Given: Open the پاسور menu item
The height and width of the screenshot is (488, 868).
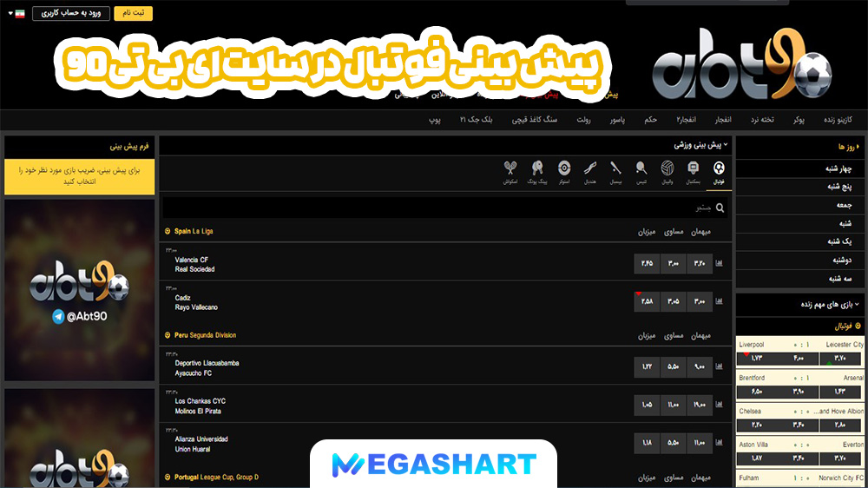Looking at the screenshot, I should (618, 120).
